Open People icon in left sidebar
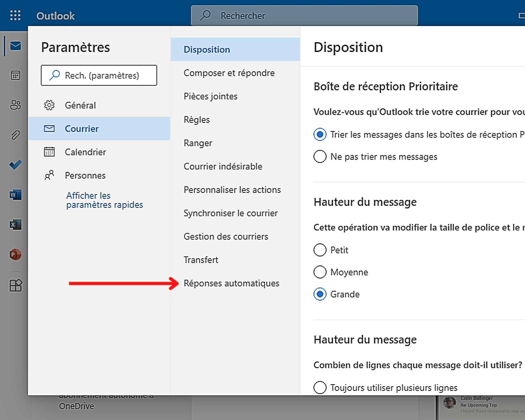 15,105
